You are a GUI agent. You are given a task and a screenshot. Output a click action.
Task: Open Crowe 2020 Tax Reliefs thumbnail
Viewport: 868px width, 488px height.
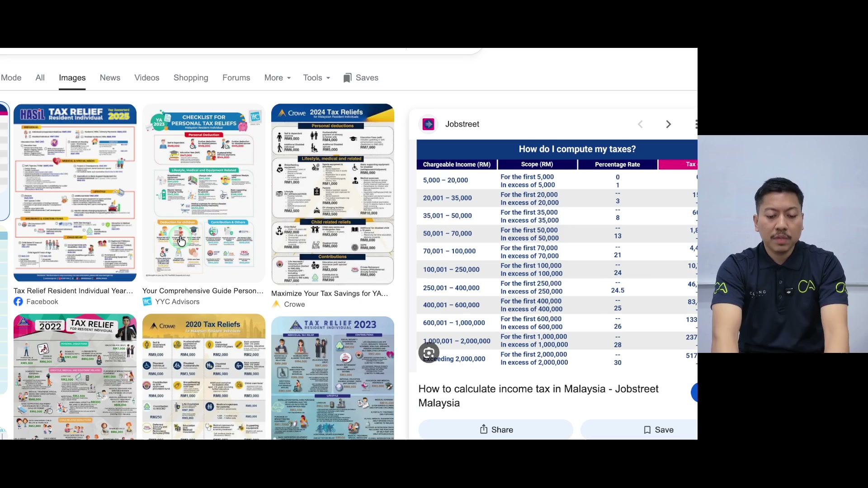[204, 377]
